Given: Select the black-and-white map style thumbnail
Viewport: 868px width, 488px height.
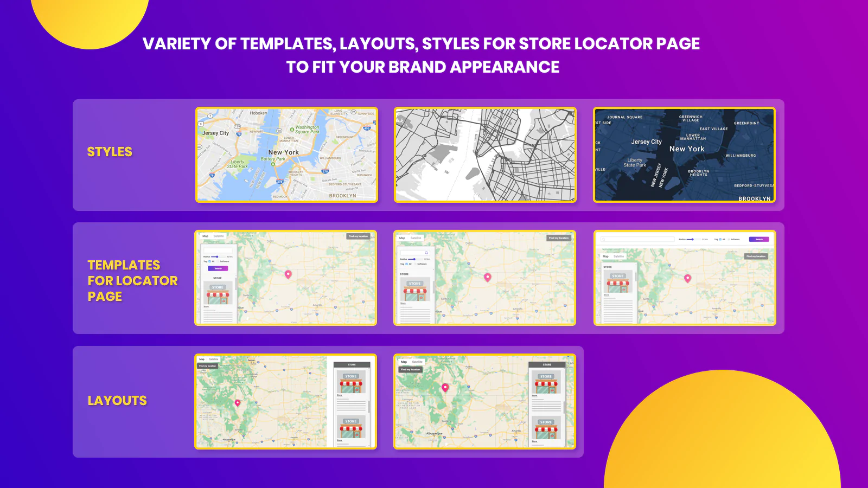Looking at the screenshot, I should [485, 155].
